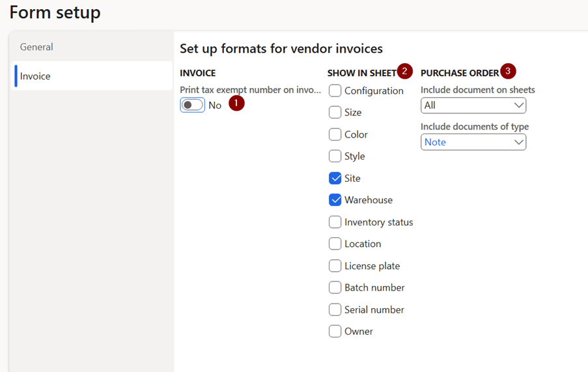
Task: Click the red annotation marker 1
Action: (x=236, y=103)
